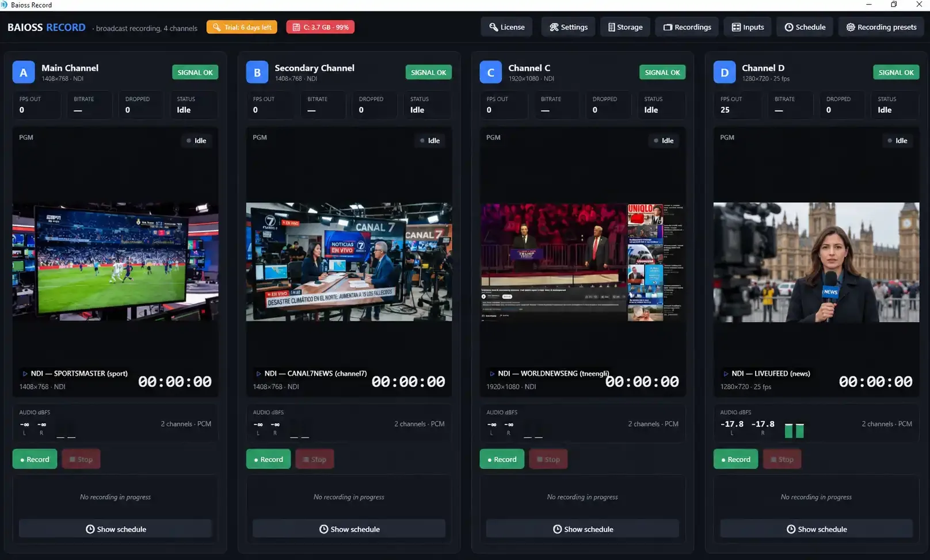Start recording on Secondary Channel
Screen dimensions: 930x560
(x=268, y=459)
